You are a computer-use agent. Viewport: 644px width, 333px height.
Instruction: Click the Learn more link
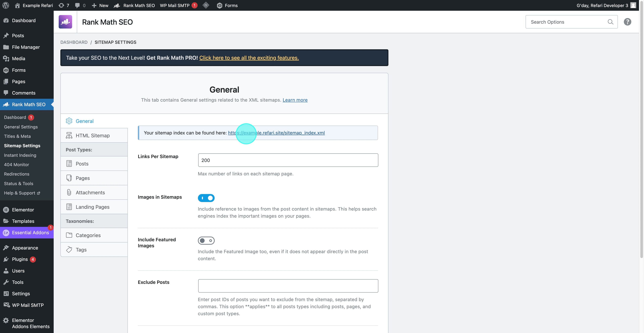pyautogui.click(x=295, y=100)
